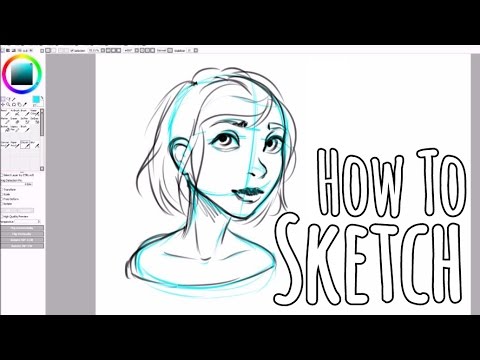
Task: Click the highlighted tool in bottom tool row
Action: [25, 144]
